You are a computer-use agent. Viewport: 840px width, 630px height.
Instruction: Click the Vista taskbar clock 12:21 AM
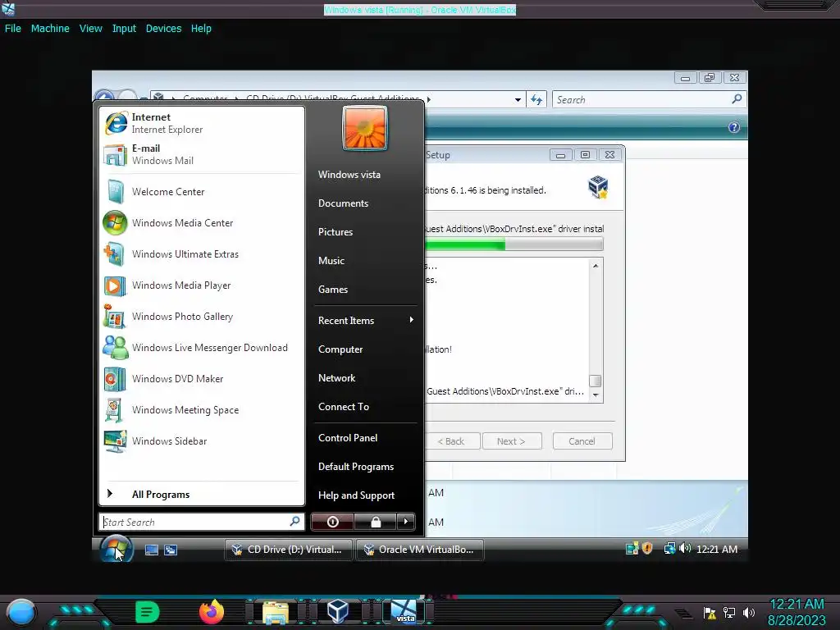pyautogui.click(x=717, y=549)
